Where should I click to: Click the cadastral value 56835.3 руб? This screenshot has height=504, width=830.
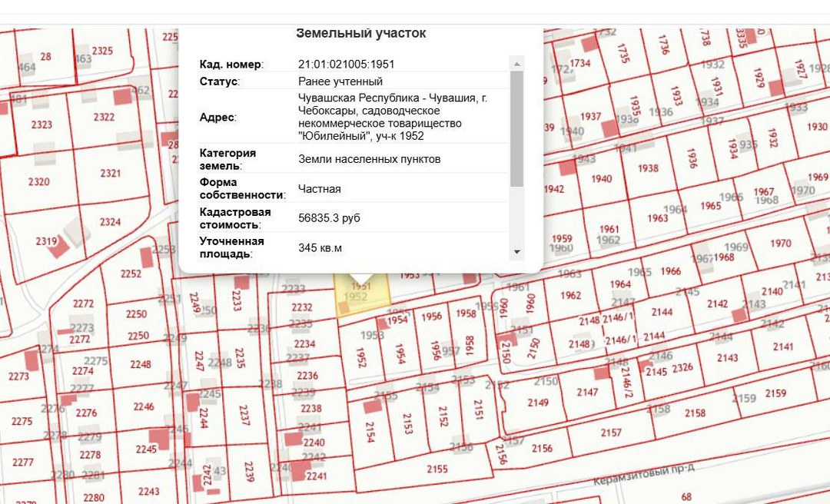329,218
